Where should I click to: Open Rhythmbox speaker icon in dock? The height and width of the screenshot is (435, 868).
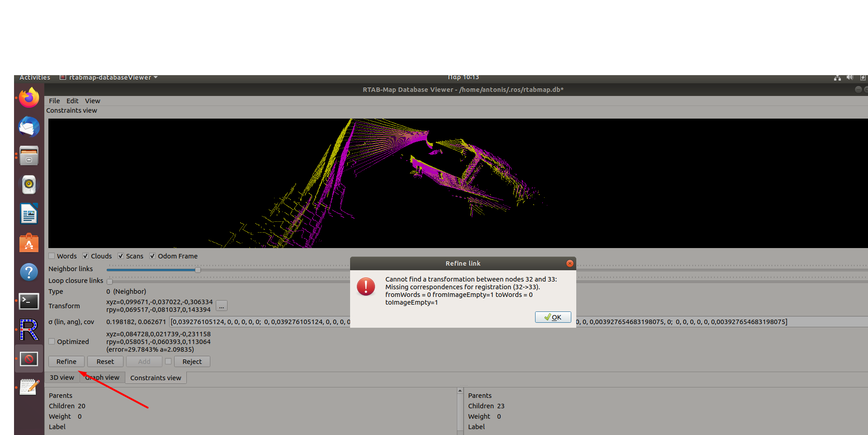[29, 185]
